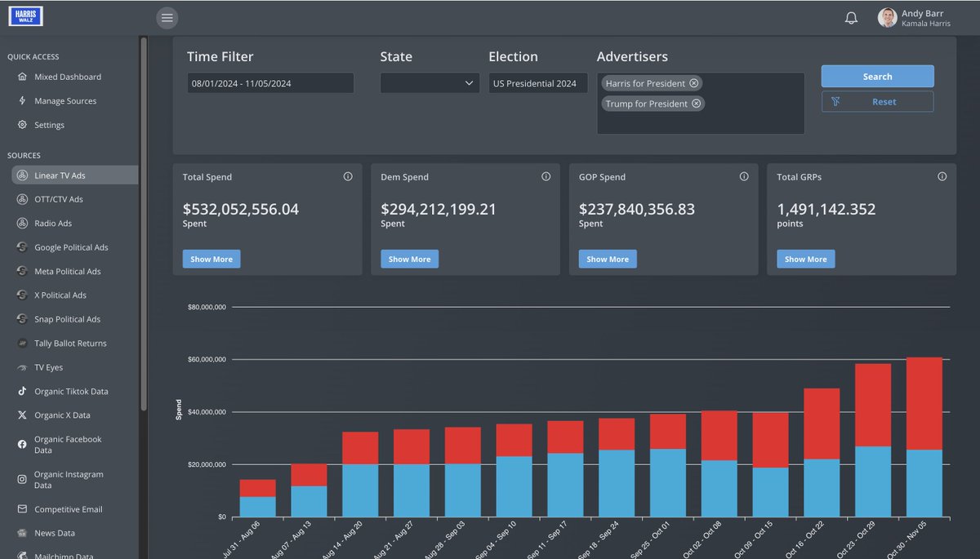Click blue bar segment for Jul 31 - Aug 06
Image resolution: width=980 pixels, height=559 pixels.
(x=258, y=507)
